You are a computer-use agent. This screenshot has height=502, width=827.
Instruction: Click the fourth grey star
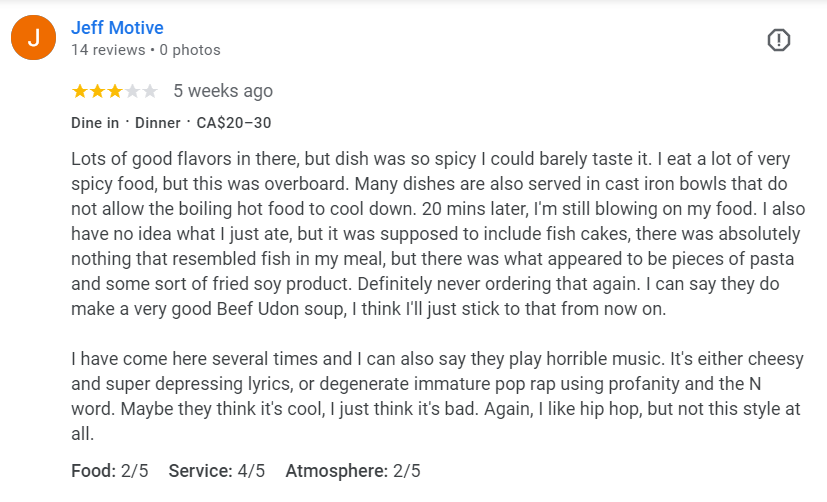pos(132,91)
